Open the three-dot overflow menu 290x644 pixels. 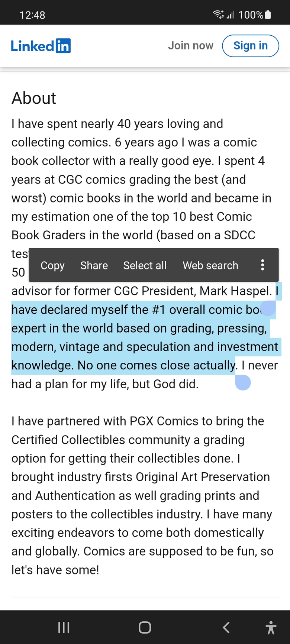[x=262, y=265]
